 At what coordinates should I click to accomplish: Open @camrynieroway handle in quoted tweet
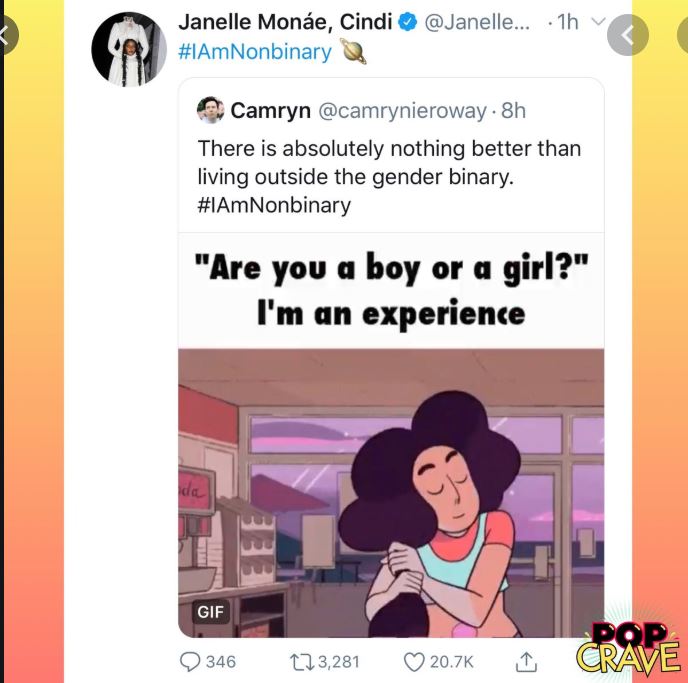(x=402, y=111)
